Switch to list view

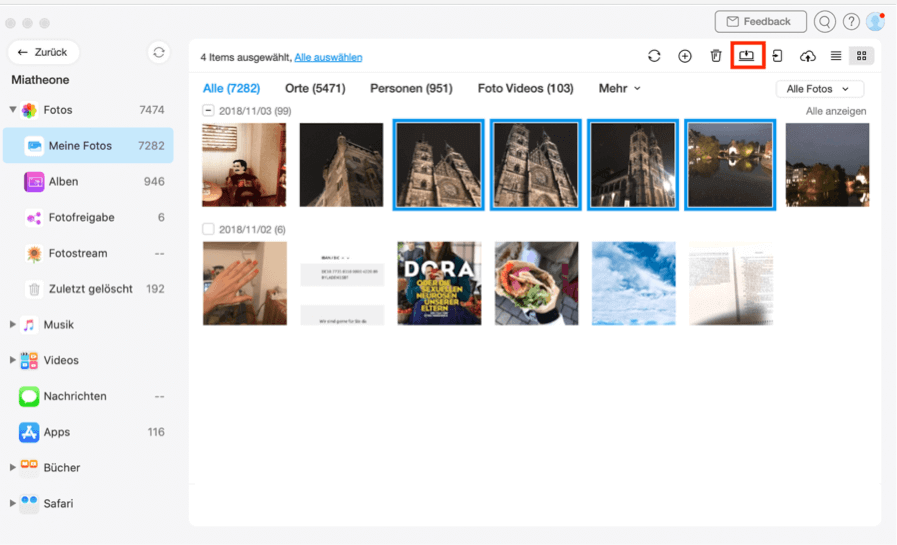836,56
